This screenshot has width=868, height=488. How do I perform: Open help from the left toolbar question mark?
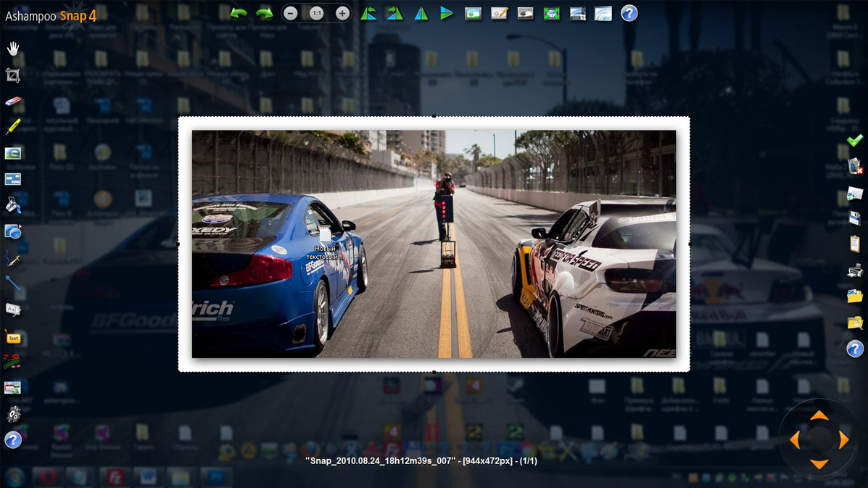tap(13, 440)
